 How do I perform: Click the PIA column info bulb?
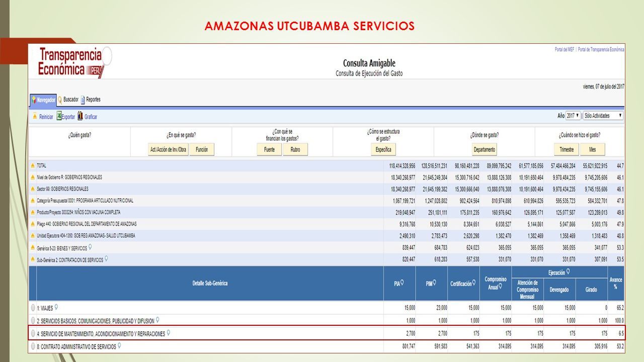402,283
